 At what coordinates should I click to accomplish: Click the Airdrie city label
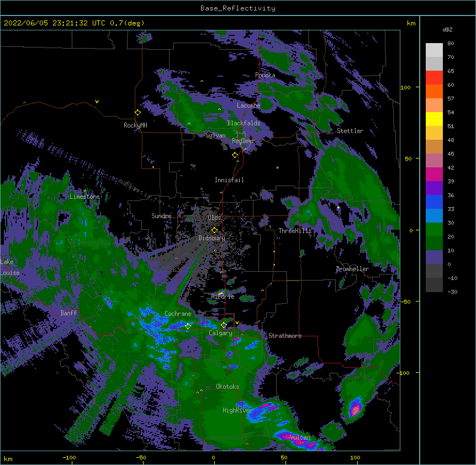223,297
